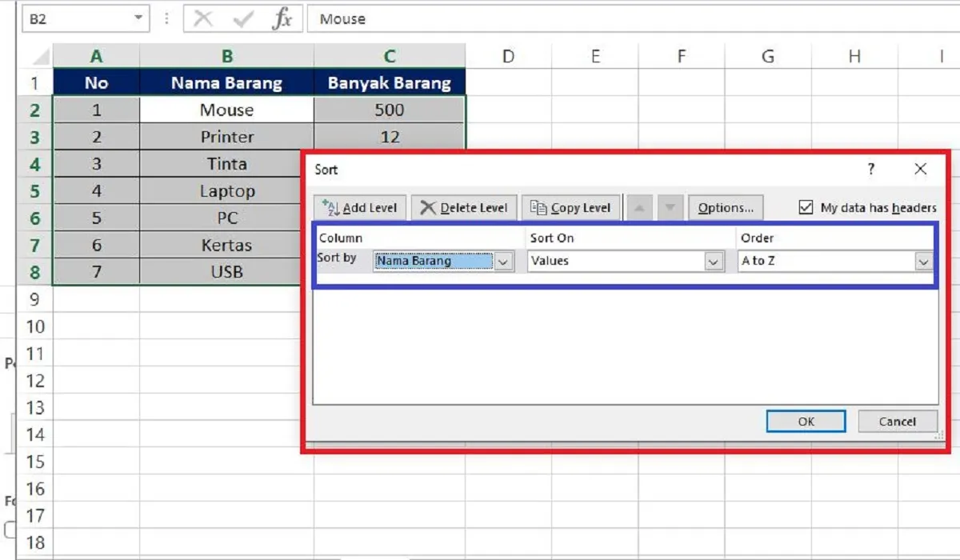Click Cancel in the Sort dialog
The width and height of the screenshot is (960, 560).
pyautogui.click(x=897, y=422)
